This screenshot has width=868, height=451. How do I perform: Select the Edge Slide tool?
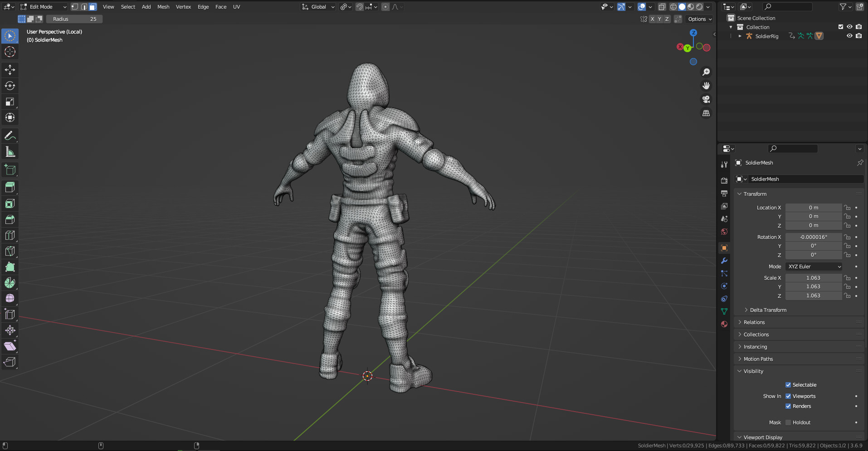10,314
